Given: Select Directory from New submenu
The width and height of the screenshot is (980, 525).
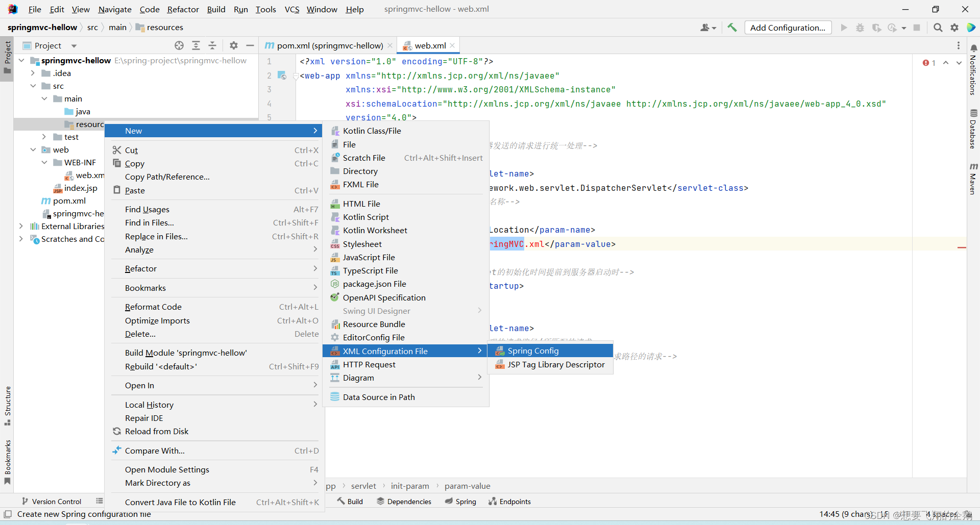Looking at the screenshot, I should pyautogui.click(x=406, y=171).
